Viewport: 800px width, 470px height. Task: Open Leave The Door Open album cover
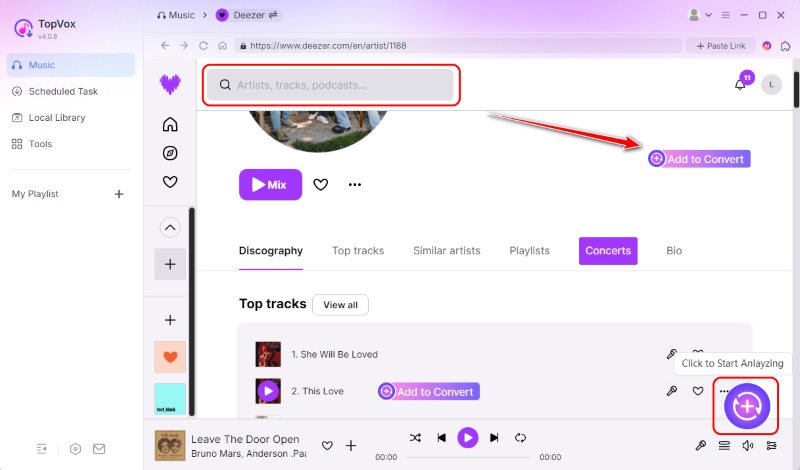[x=170, y=446]
